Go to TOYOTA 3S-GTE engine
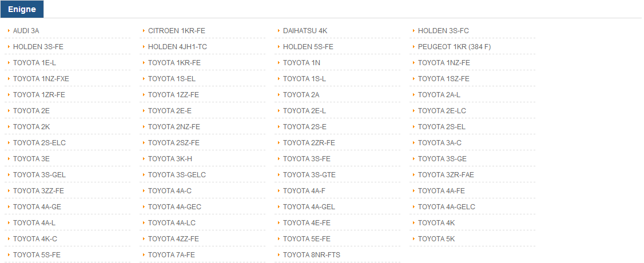Viewport: 644px width, 263px height. [309, 175]
